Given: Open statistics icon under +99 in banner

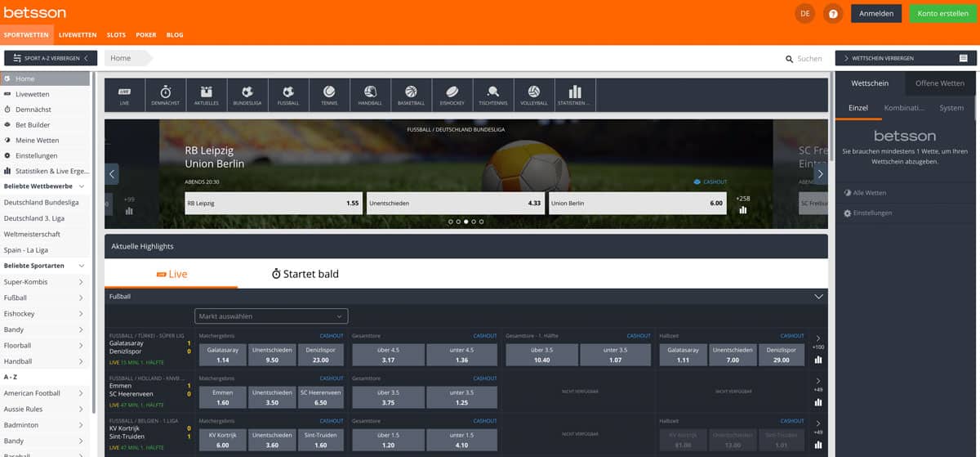Looking at the screenshot, I should pos(129,210).
